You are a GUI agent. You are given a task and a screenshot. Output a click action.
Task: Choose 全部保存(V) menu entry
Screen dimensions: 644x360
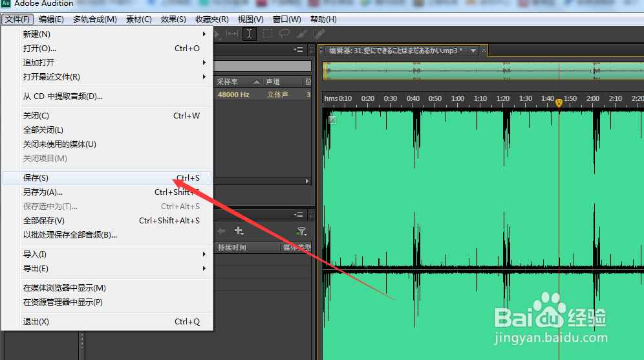107,221
